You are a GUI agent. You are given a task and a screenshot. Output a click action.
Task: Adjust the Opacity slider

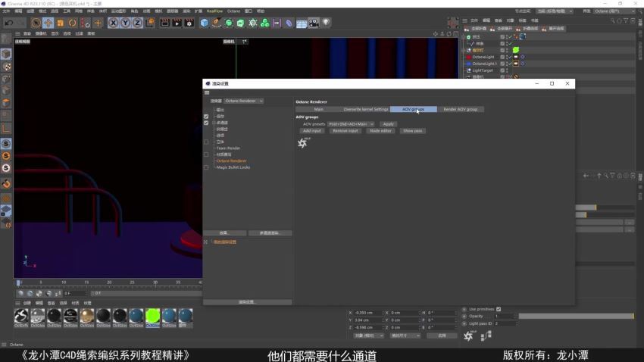pyautogui.click(x=577, y=316)
